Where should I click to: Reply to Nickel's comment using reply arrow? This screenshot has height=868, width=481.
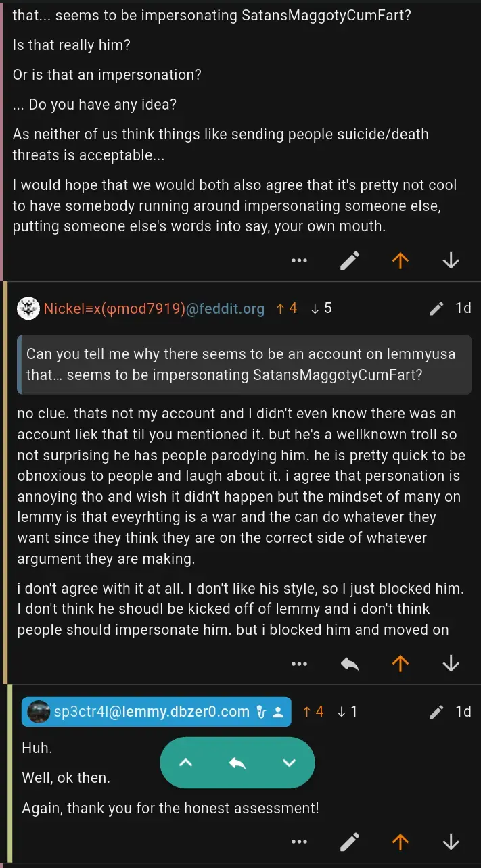350,664
